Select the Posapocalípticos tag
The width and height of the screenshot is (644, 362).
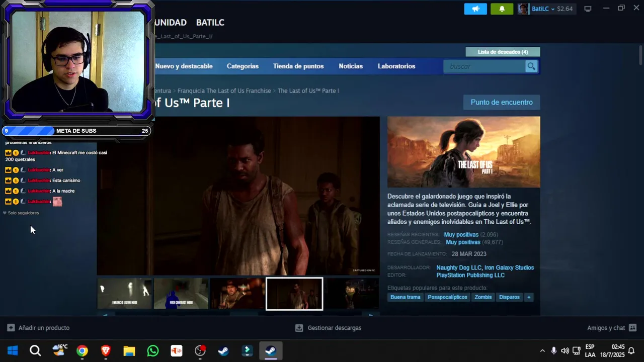pos(447,297)
